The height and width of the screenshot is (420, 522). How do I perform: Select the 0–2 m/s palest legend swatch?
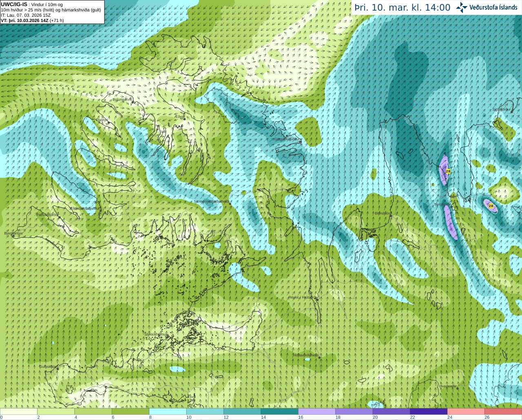19,411
